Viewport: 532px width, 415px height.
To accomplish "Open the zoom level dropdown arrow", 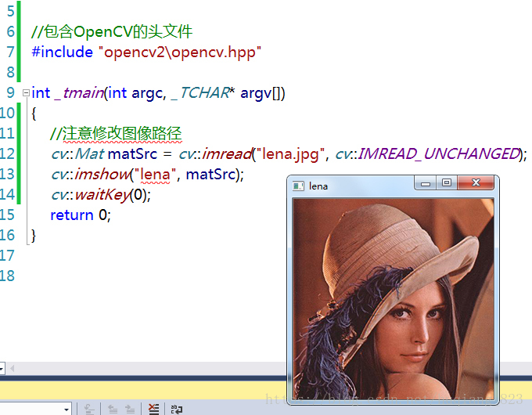I will (2, 368).
